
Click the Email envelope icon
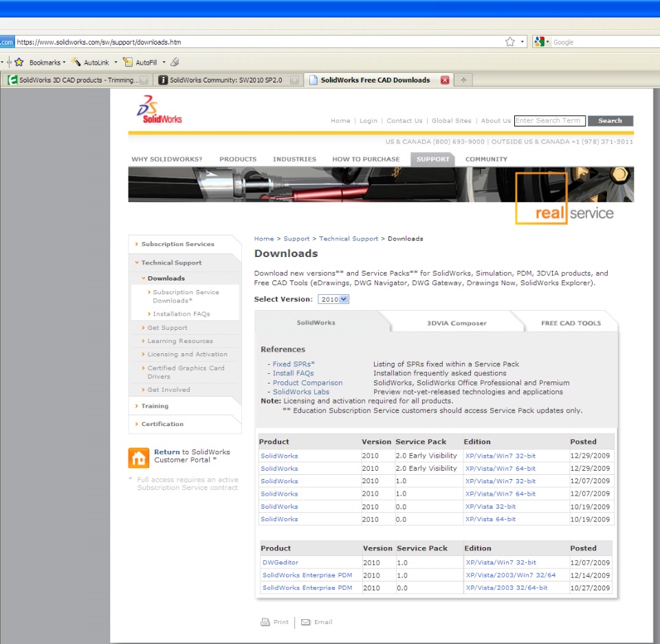305,622
